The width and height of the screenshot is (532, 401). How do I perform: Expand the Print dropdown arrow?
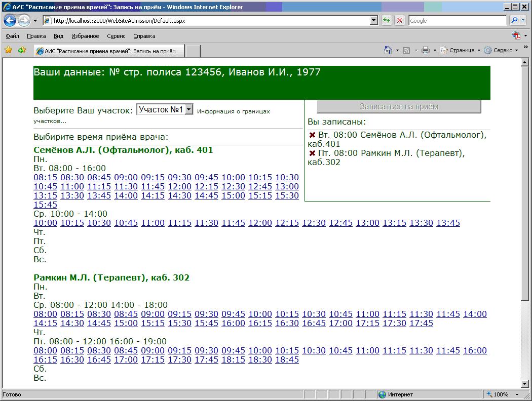click(435, 51)
